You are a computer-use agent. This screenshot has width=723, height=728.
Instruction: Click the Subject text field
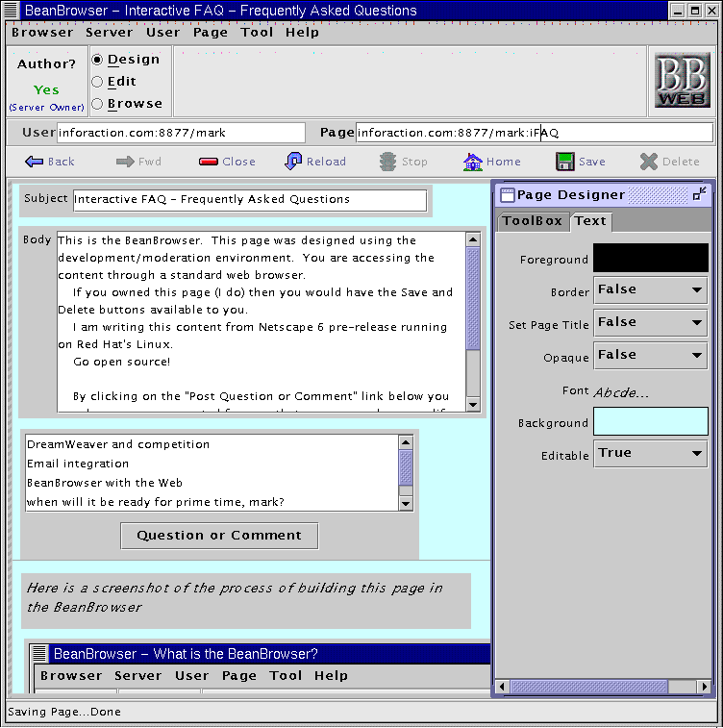tap(249, 200)
